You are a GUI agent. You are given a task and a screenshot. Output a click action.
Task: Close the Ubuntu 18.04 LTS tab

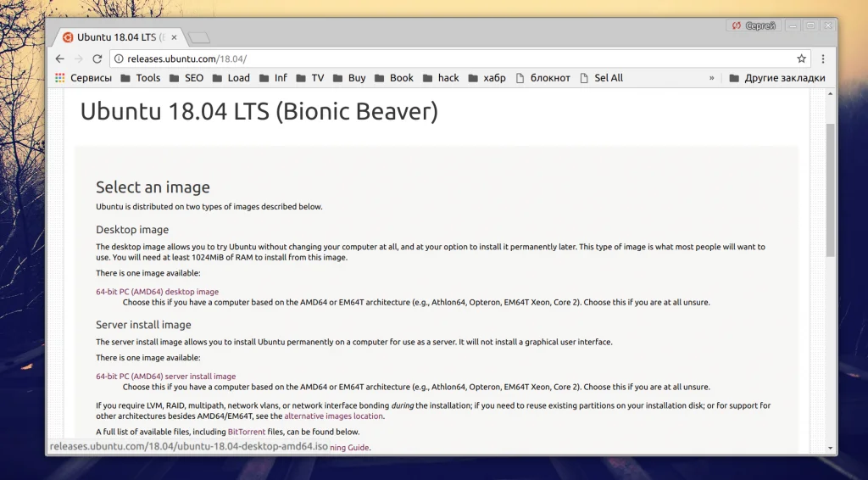(x=175, y=37)
